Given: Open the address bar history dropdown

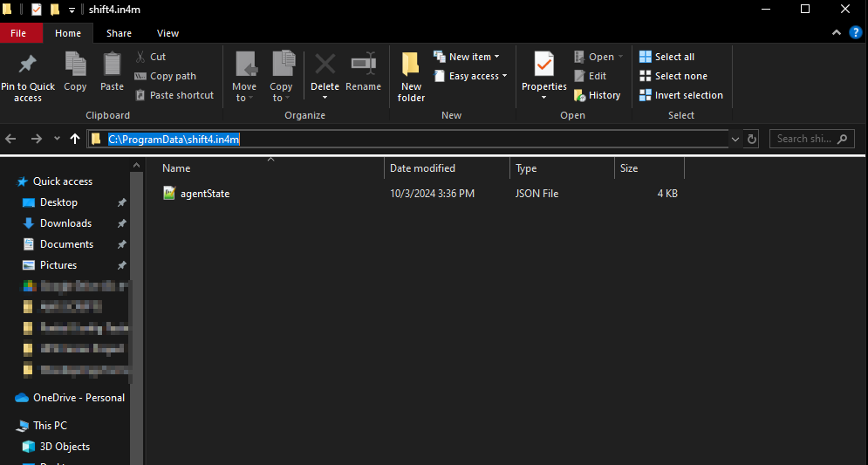Looking at the screenshot, I should click(x=735, y=139).
